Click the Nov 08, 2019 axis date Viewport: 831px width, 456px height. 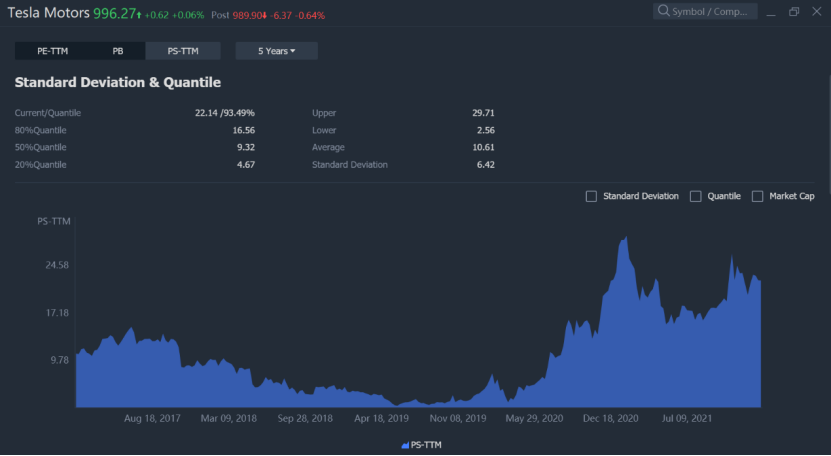pyautogui.click(x=458, y=418)
